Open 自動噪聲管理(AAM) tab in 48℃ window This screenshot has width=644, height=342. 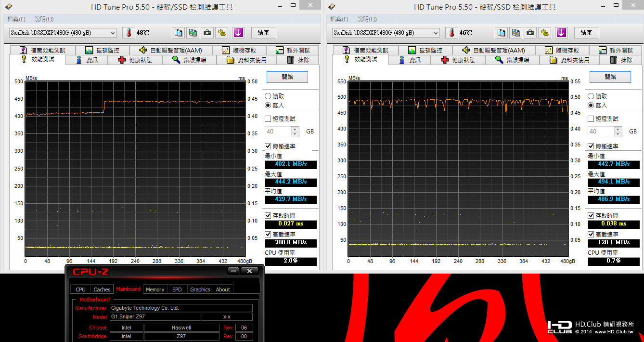click(170, 50)
